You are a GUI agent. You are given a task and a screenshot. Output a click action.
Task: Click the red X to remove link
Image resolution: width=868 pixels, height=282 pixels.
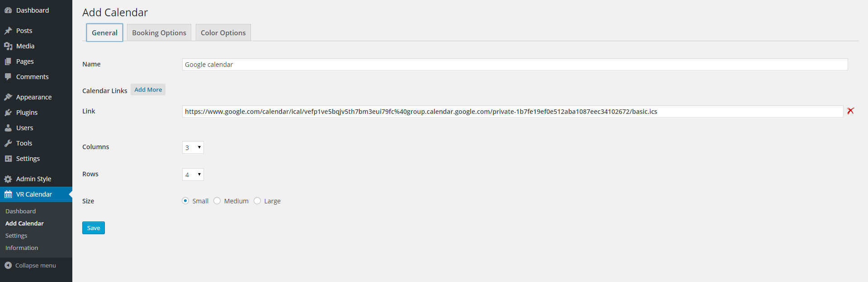pyautogui.click(x=850, y=111)
